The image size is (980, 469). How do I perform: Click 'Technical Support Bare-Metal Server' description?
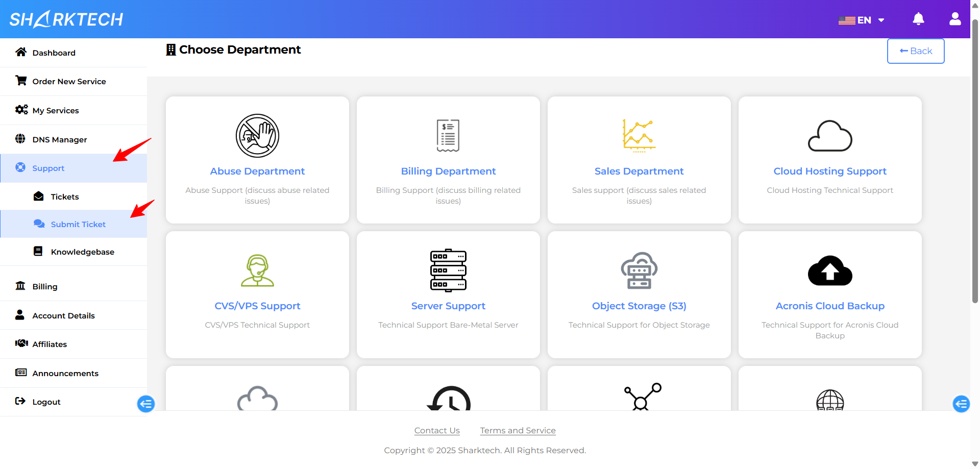448,325
